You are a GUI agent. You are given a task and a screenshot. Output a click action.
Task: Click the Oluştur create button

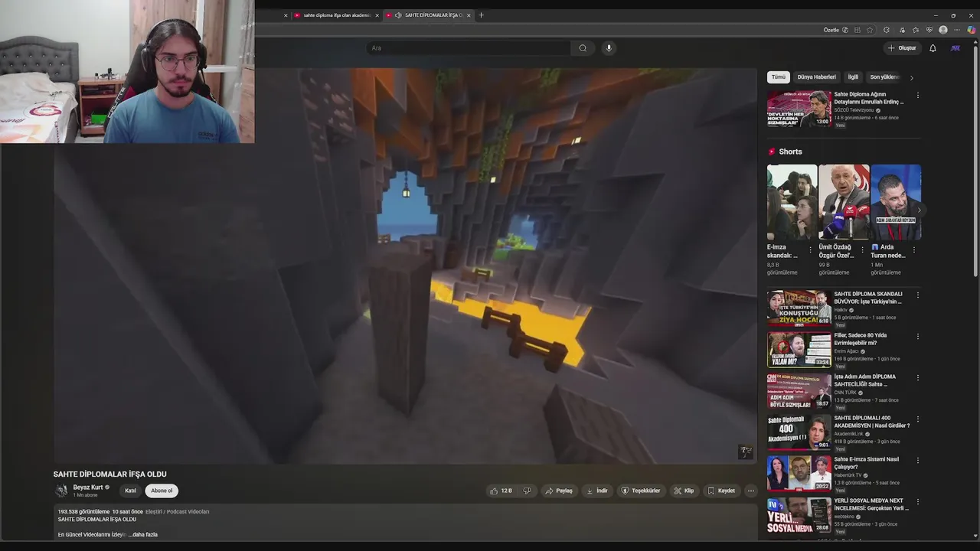pos(902,48)
